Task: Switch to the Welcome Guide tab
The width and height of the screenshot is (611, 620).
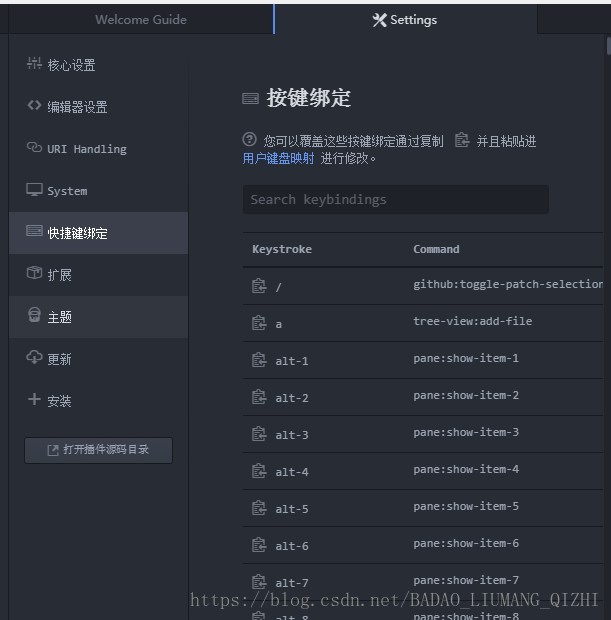Action: point(141,19)
